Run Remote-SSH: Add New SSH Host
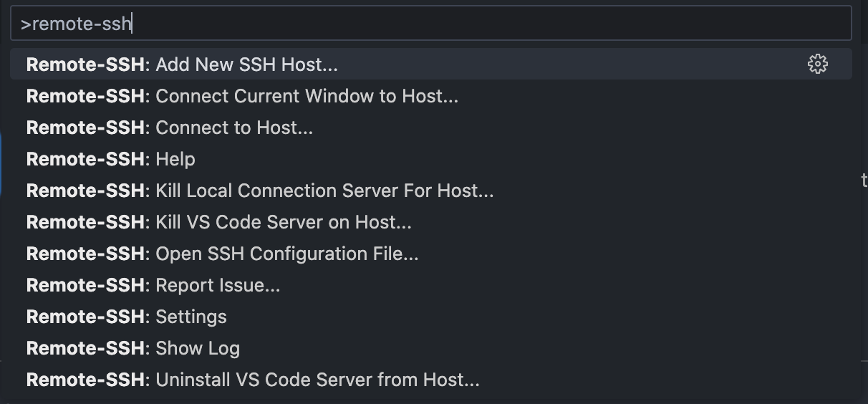 tap(430, 64)
